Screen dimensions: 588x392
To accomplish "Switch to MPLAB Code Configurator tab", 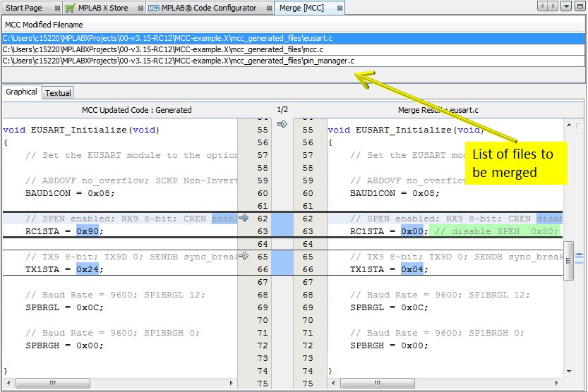I will (209, 8).
